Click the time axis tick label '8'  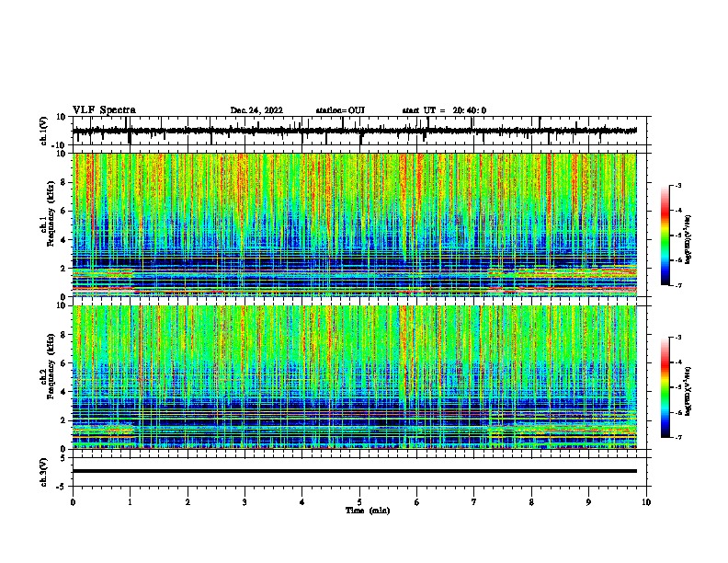pyautogui.click(x=531, y=502)
